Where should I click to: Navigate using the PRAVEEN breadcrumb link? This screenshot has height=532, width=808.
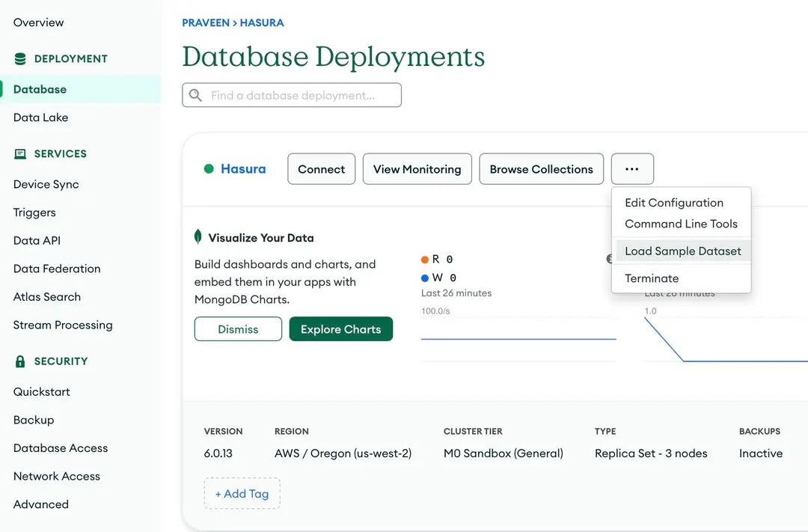[x=206, y=22]
